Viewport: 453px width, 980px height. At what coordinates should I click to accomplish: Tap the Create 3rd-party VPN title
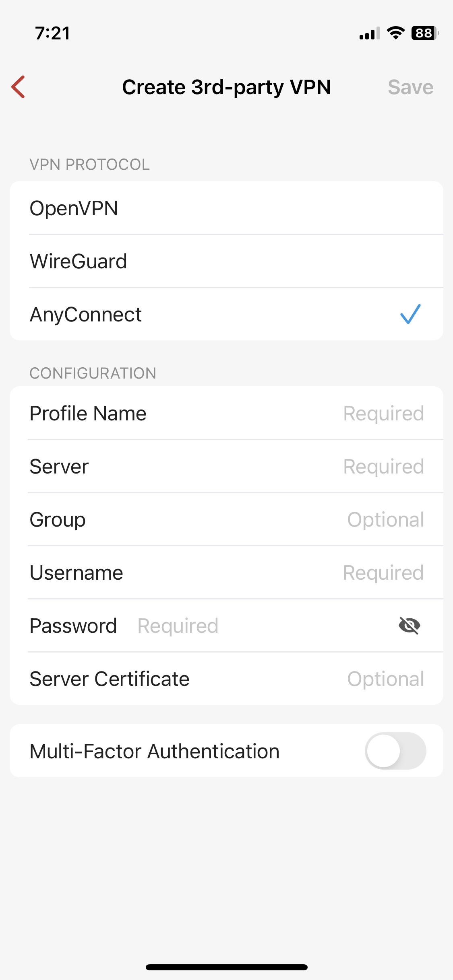226,87
